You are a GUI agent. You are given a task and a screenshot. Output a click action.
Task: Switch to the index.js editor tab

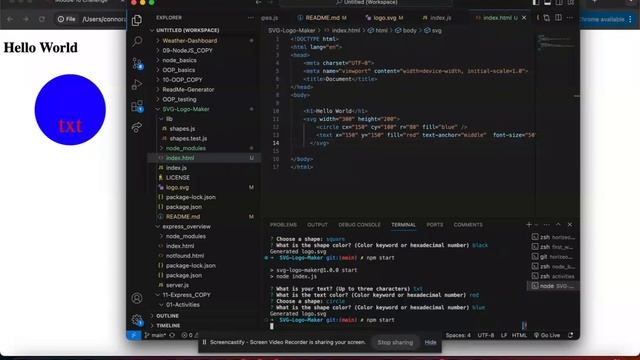[440, 18]
